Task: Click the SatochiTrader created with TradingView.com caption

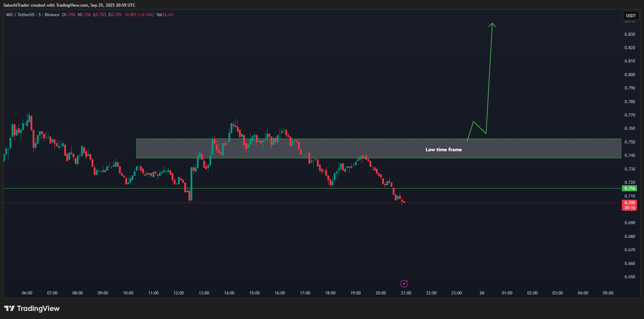Action: [69, 5]
